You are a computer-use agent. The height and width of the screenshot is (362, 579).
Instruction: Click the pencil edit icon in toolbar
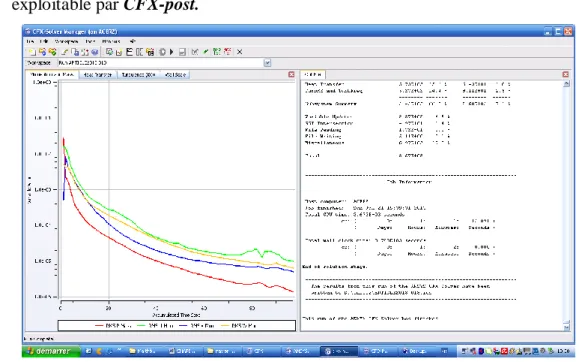coord(65,52)
